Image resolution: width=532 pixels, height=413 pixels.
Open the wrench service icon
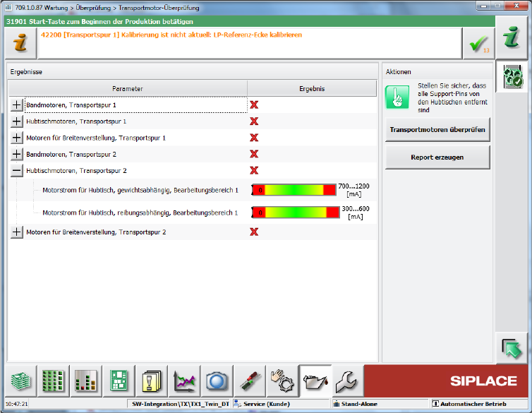[347, 381]
